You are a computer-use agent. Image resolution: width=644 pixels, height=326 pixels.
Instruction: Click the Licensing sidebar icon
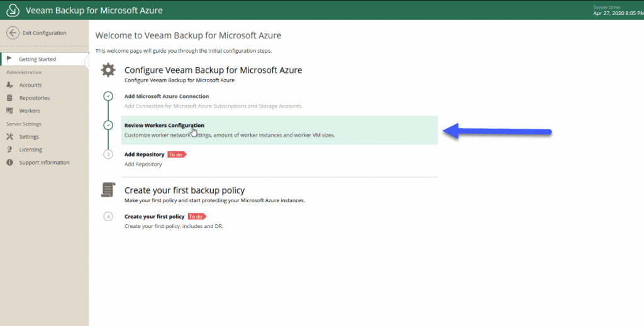point(9,149)
